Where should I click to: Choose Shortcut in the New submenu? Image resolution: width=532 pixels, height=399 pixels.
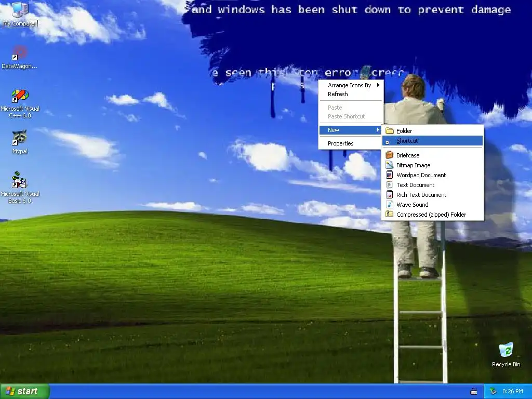(x=432, y=141)
